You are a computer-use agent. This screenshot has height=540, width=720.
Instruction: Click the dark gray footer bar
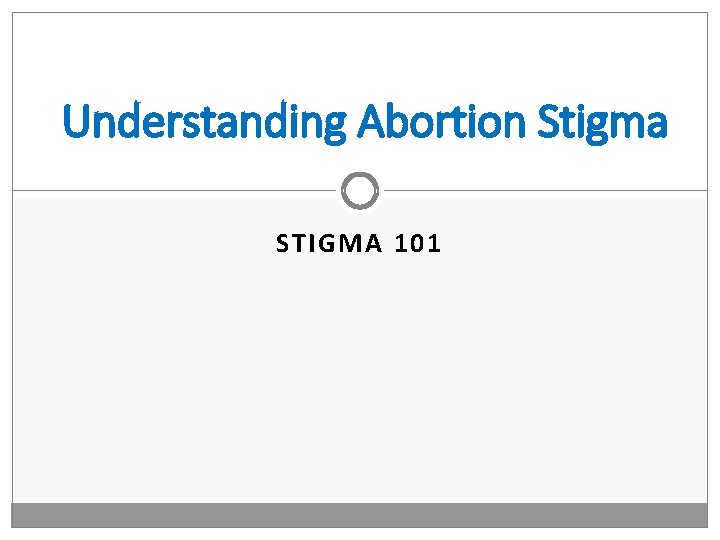coord(360,515)
